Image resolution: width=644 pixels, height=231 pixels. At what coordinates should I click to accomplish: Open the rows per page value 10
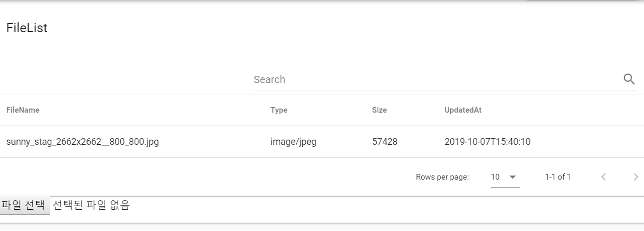pyautogui.click(x=495, y=177)
